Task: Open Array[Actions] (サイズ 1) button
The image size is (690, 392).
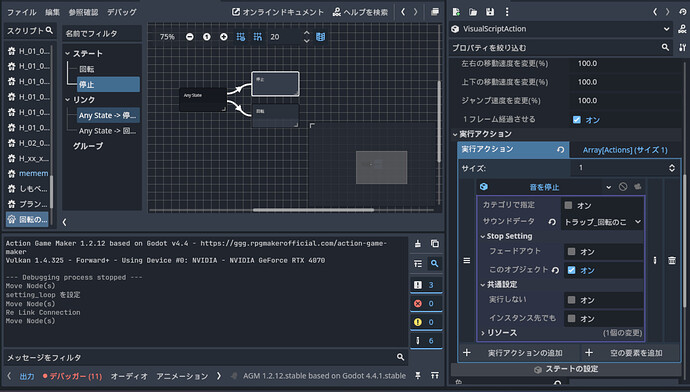Action: coord(625,150)
